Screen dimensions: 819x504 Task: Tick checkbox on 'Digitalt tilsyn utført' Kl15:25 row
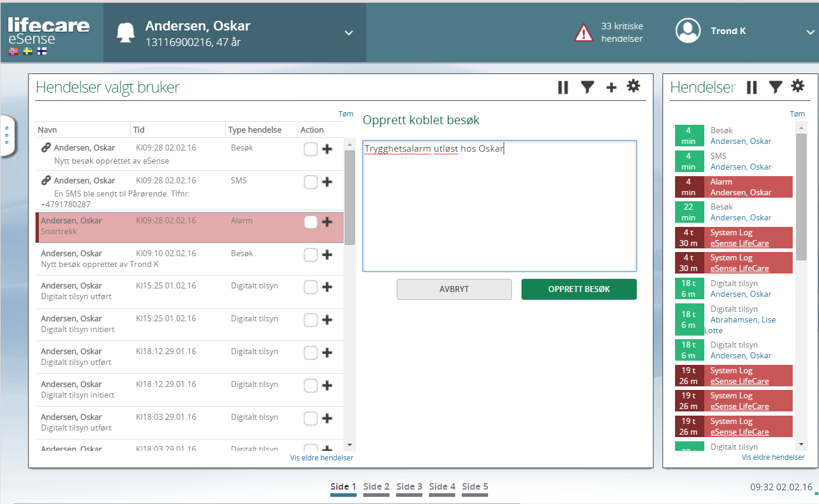click(311, 287)
